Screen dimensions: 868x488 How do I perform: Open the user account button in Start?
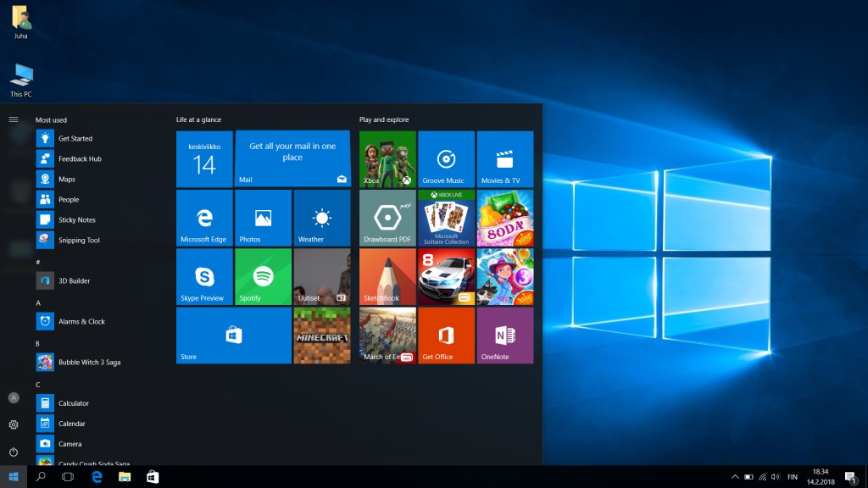point(14,398)
